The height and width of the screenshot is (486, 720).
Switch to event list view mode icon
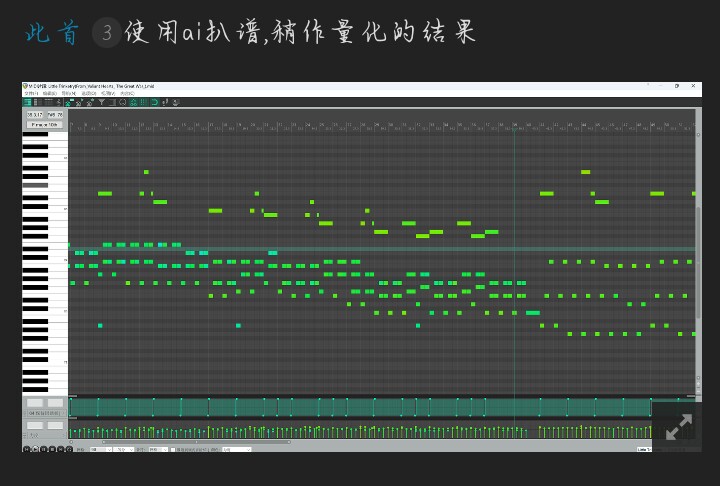[x=48, y=102]
